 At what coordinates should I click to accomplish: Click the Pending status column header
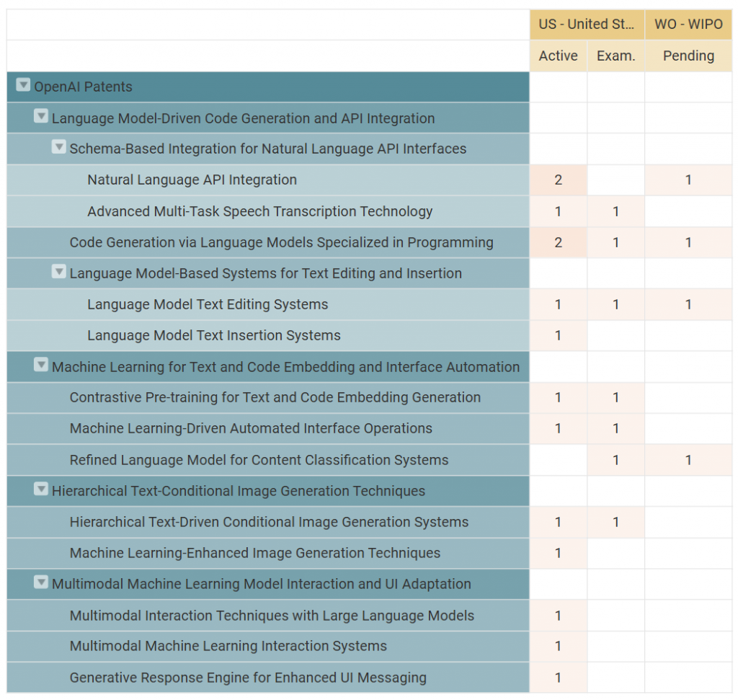pyautogui.click(x=688, y=56)
